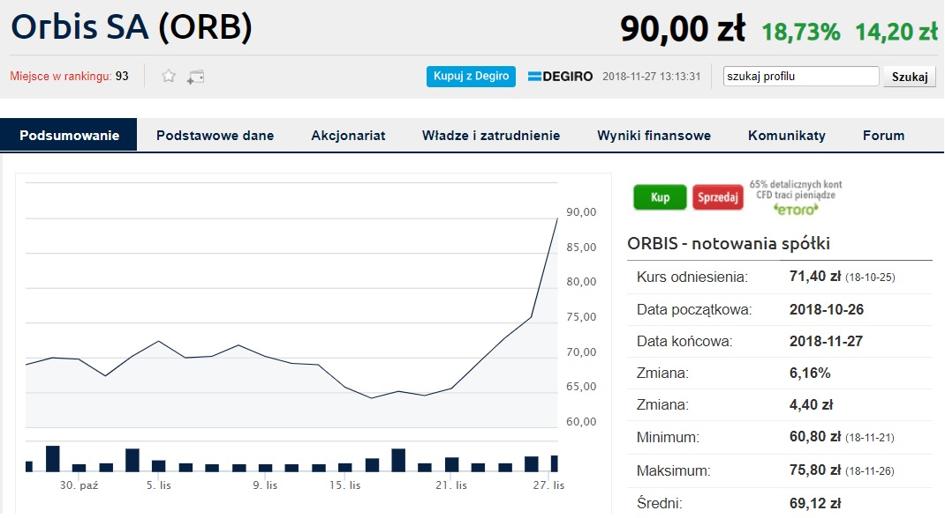Viewport: 945px width, 518px height.
Task: Open Władze i zatrudnienie tab
Action: 491,135
